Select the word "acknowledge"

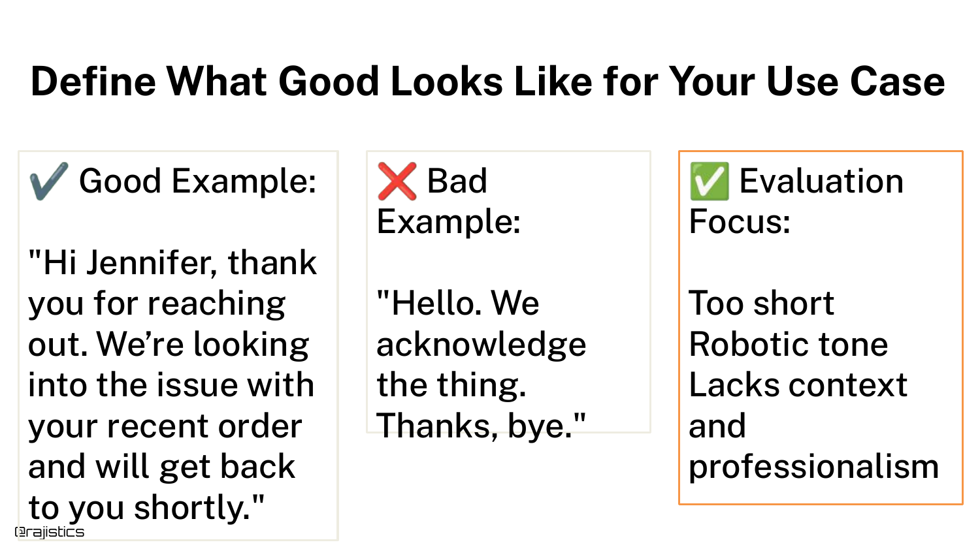[x=481, y=345]
